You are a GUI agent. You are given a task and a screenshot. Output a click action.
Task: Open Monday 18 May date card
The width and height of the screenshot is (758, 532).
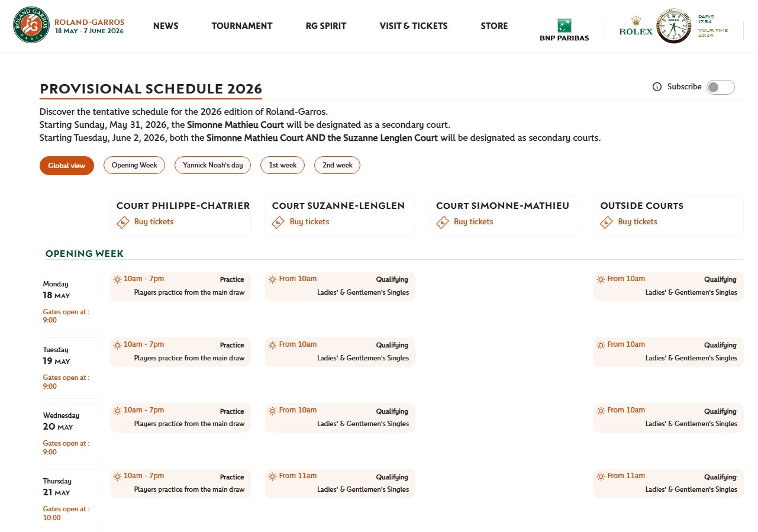point(70,302)
